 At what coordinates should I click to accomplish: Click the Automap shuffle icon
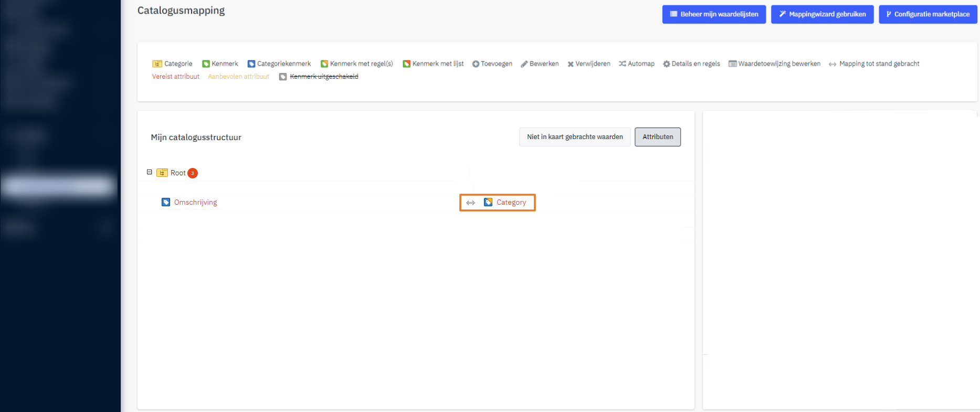click(622, 64)
